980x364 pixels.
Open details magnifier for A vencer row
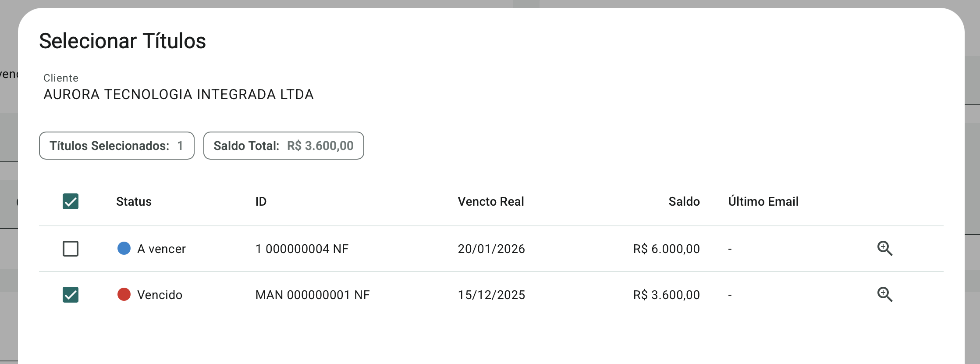[x=884, y=249]
